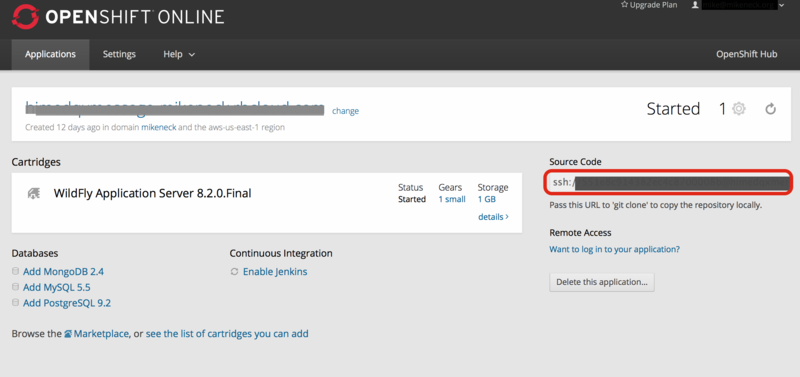Viewport: 800px width, 377px height.
Task: Click Want to log in to your application?
Action: coord(614,249)
